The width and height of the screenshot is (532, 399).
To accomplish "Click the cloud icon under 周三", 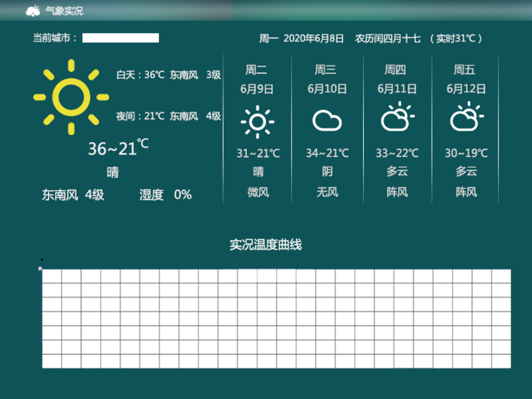I will point(327,121).
